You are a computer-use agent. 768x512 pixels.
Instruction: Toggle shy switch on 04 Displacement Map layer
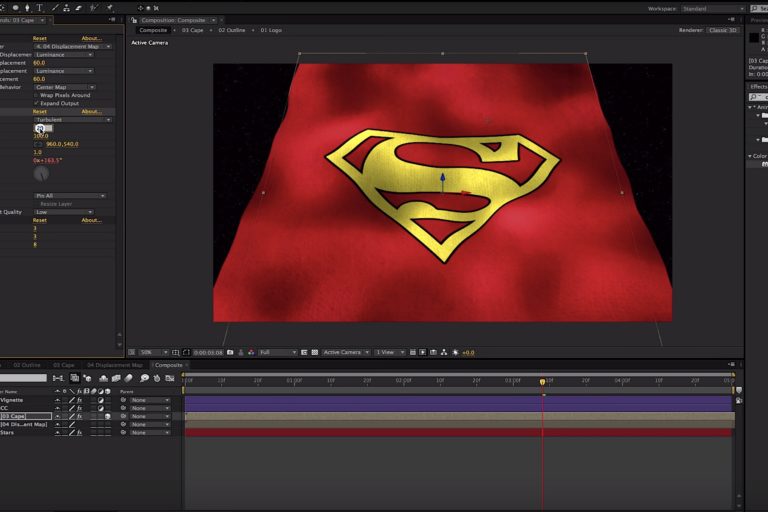pyautogui.click(x=57, y=424)
